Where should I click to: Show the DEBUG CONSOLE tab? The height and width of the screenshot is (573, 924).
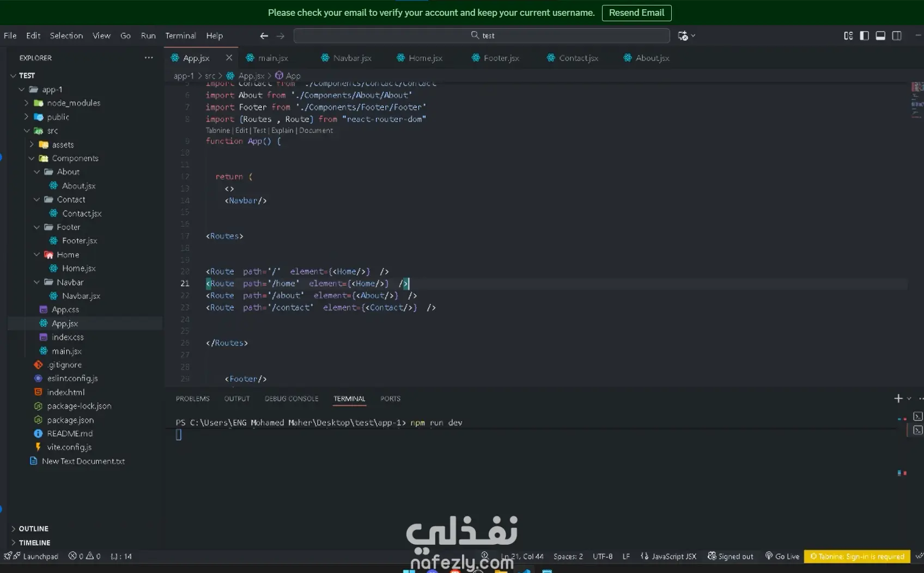click(291, 399)
